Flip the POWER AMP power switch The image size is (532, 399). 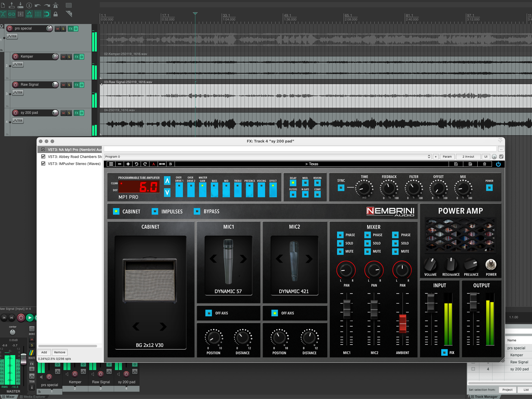click(491, 265)
